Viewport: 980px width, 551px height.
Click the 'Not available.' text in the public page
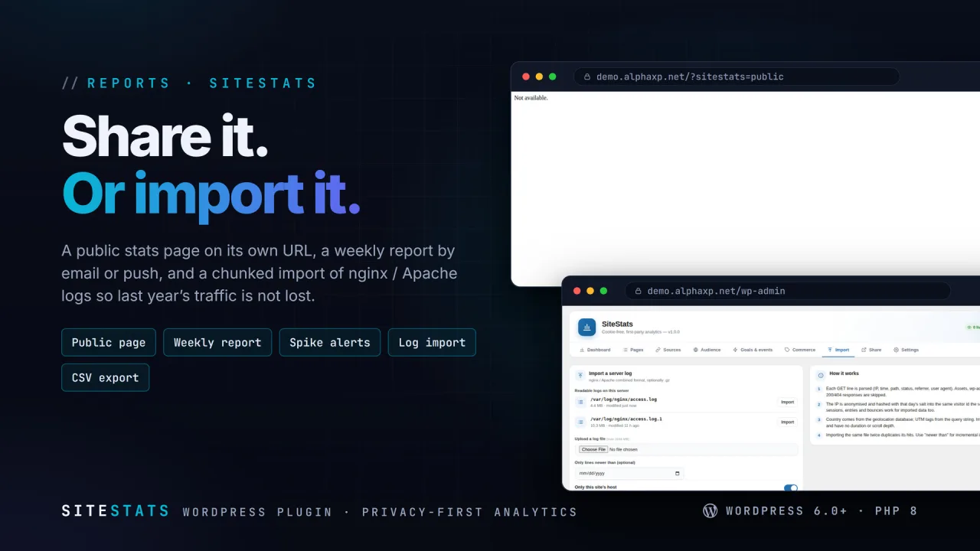531,98
